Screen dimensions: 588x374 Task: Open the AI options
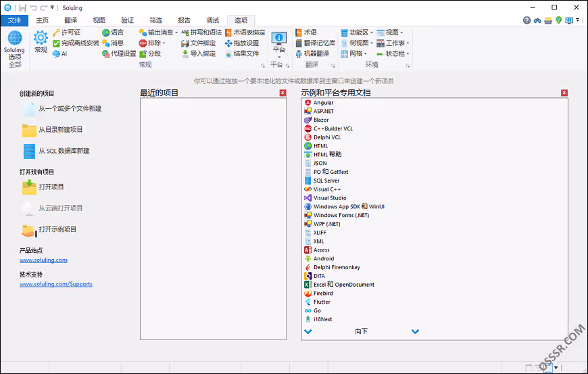click(x=59, y=53)
